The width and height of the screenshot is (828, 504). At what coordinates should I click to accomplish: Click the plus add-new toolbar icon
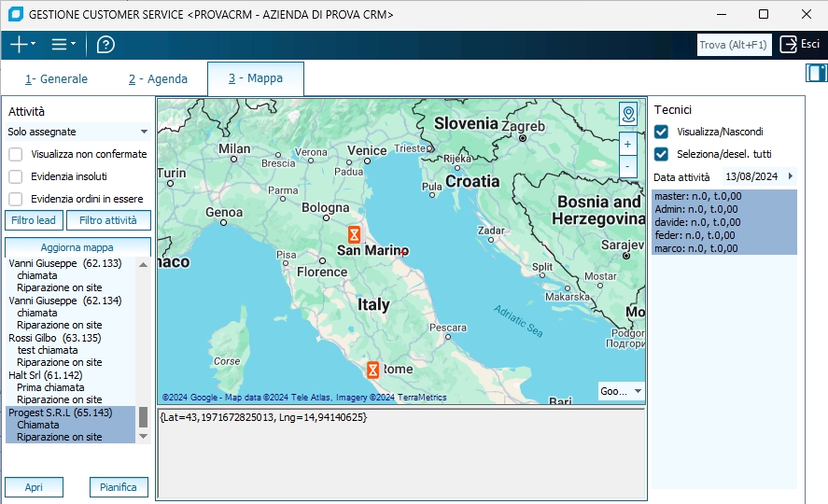click(x=19, y=44)
